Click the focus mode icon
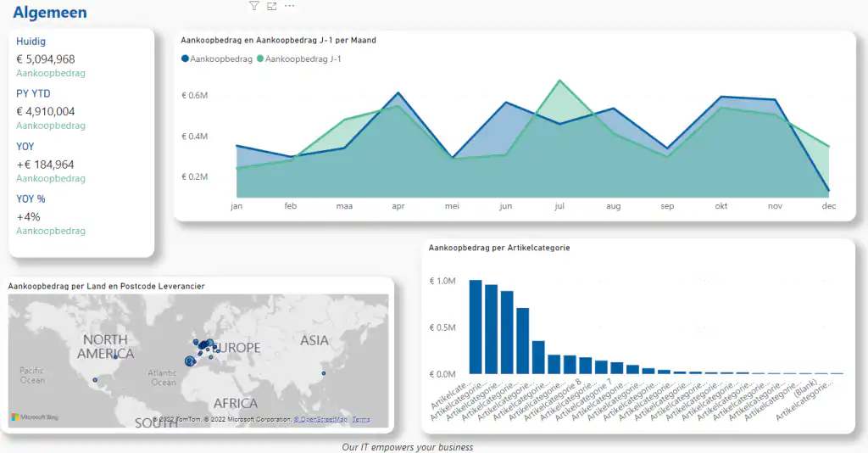The image size is (868, 453). pos(272,6)
